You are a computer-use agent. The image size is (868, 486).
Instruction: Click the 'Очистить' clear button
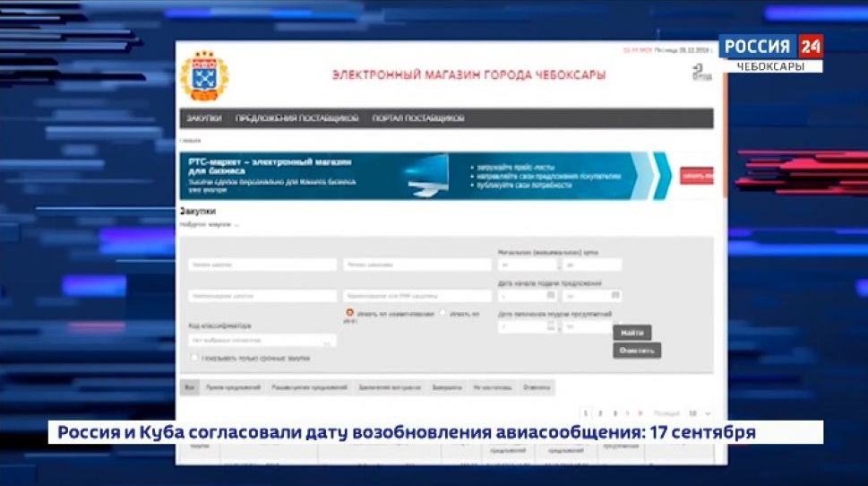coord(637,351)
